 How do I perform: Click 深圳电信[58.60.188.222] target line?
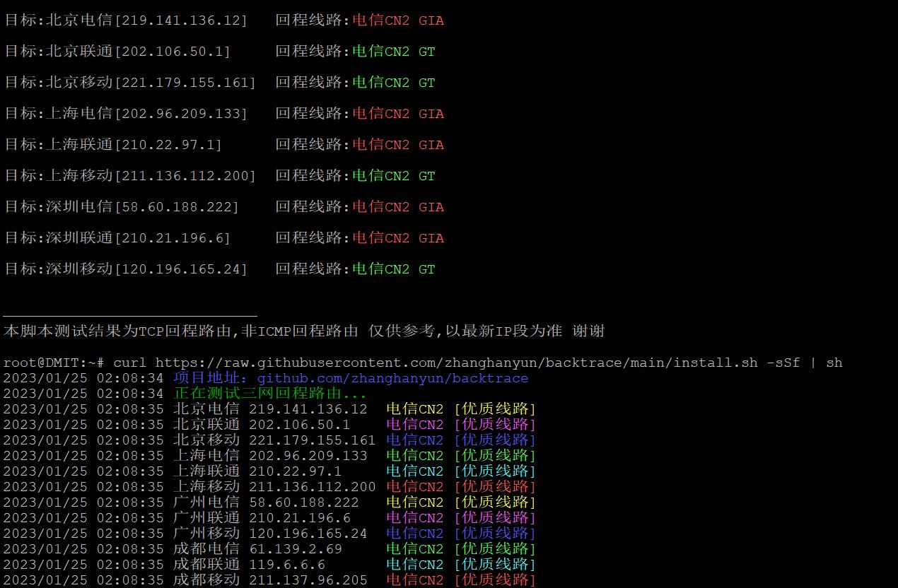coord(122,207)
